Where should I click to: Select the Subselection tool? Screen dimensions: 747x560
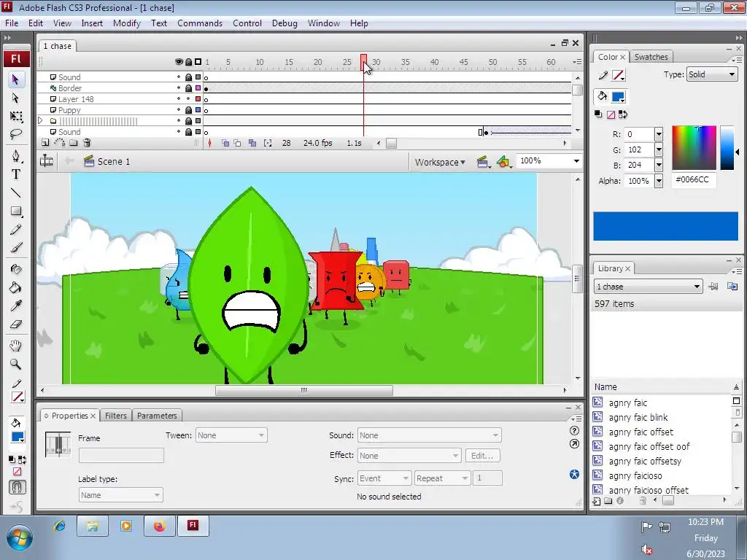16,98
